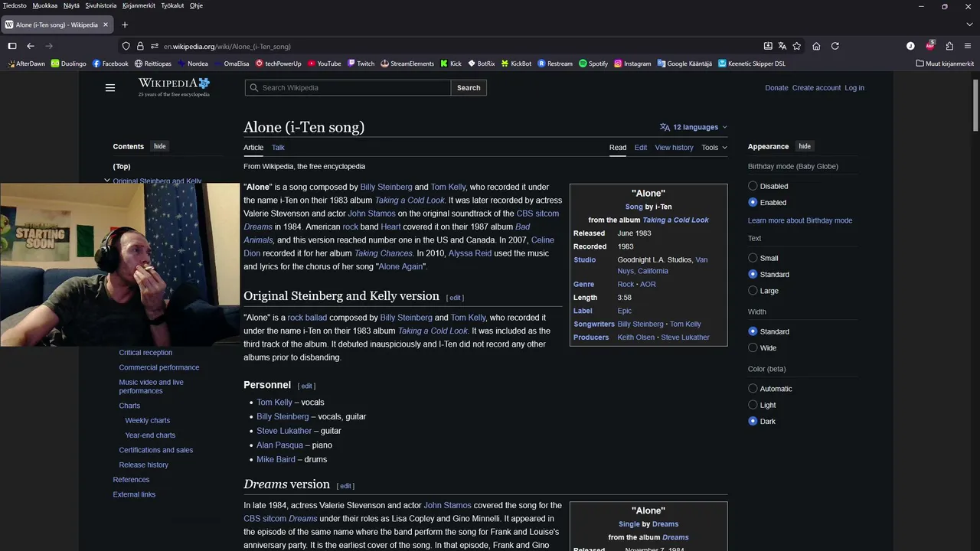The image size is (980, 551).
Task: Click the Search button
Action: tap(469, 87)
